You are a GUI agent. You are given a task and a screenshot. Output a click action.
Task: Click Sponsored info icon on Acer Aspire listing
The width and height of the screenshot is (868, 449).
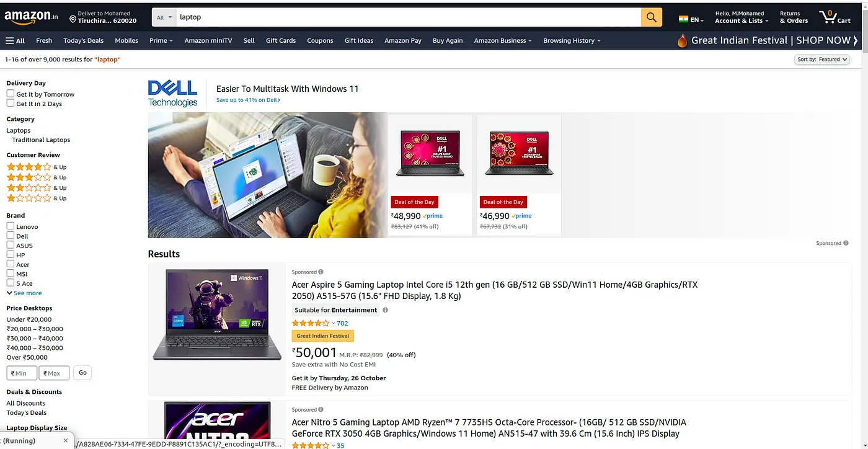321,272
